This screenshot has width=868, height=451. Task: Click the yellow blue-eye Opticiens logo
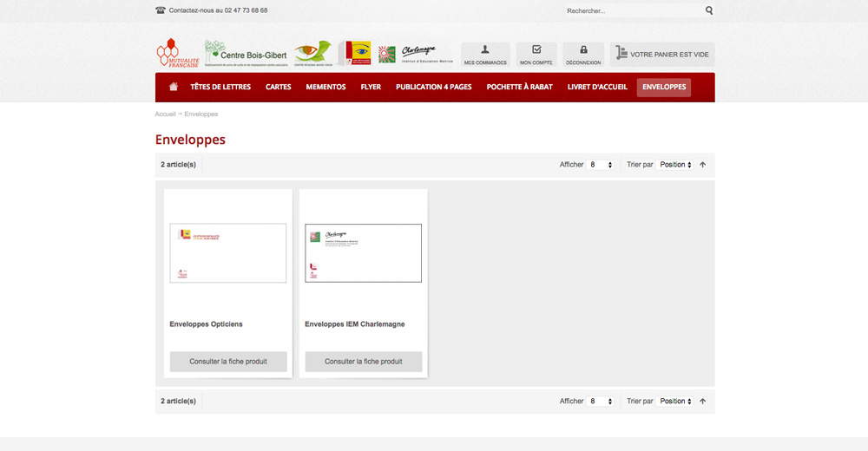355,54
